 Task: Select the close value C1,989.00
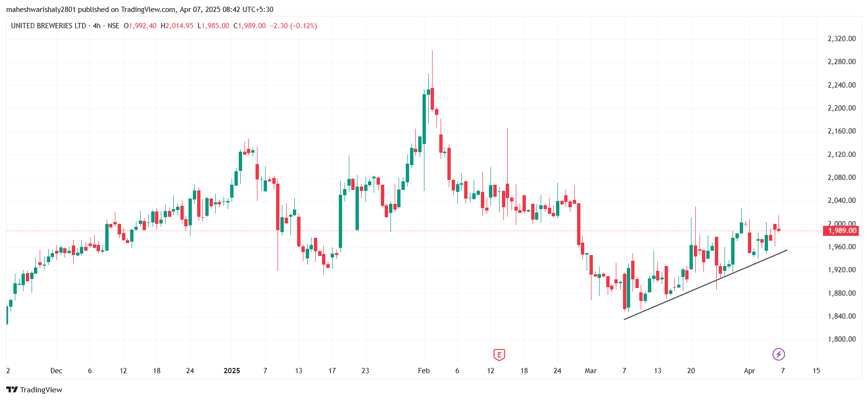[250, 26]
